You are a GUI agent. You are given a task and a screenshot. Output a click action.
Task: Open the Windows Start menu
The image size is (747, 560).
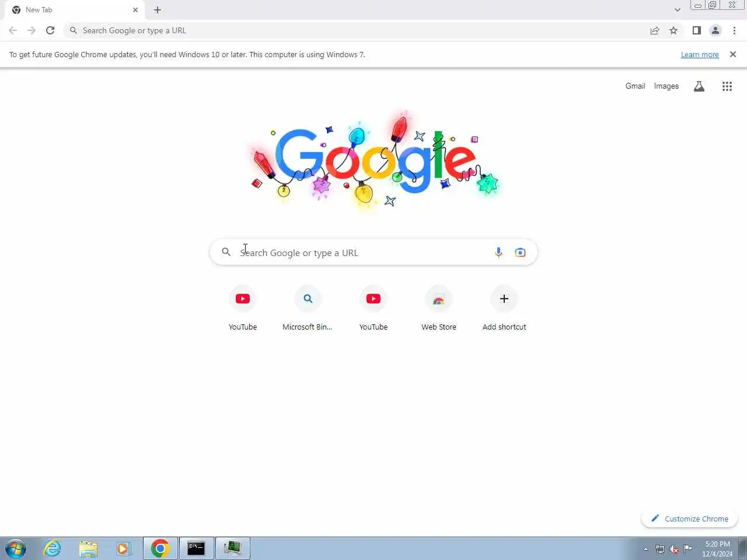click(16, 548)
